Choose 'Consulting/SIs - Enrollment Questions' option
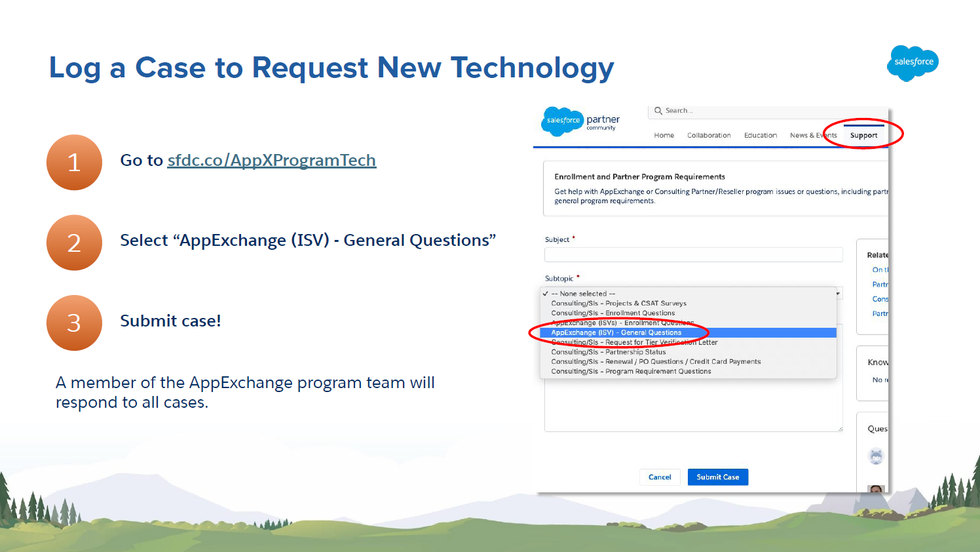This screenshot has width=980, height=552. pyautogui.click(x=688, y=313)
